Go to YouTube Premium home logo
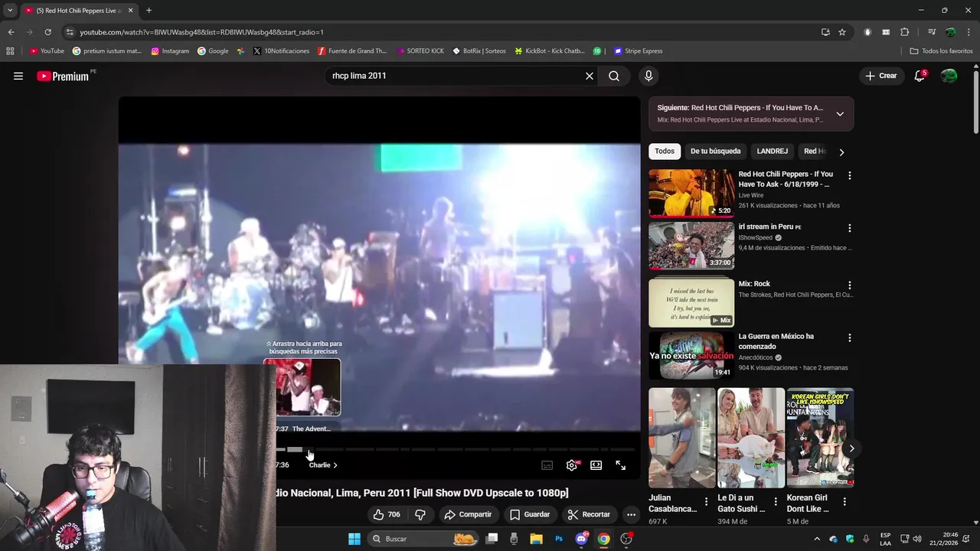This screenshot has width=980, height=551. 63,76
